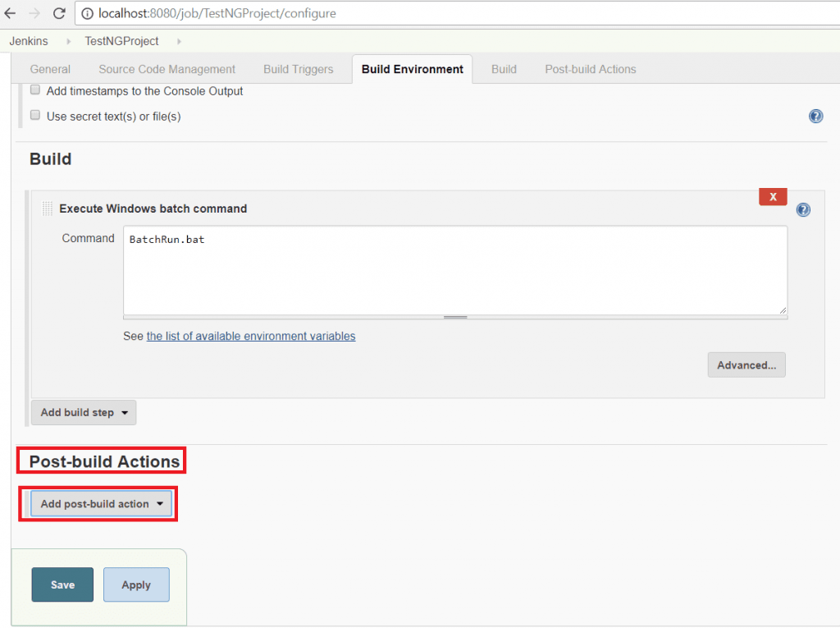Open the Post-build Actions tab
This screenshot has width=840, height=628.
coord(590,69)
